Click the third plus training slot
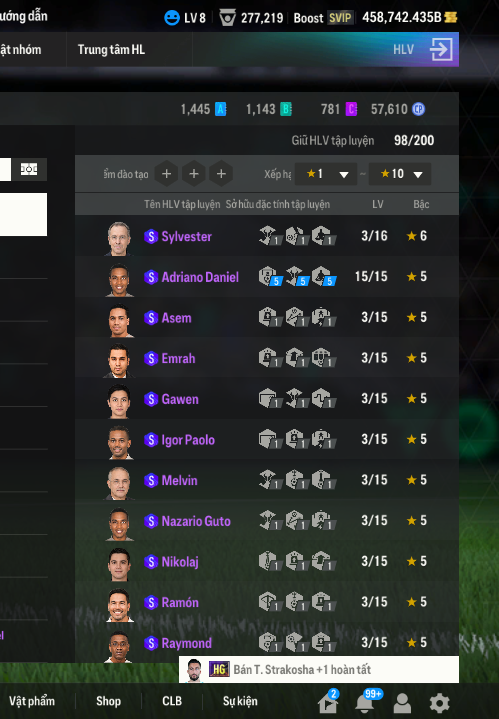The height and width of the screenshot is (719, 499). [221, 174]
